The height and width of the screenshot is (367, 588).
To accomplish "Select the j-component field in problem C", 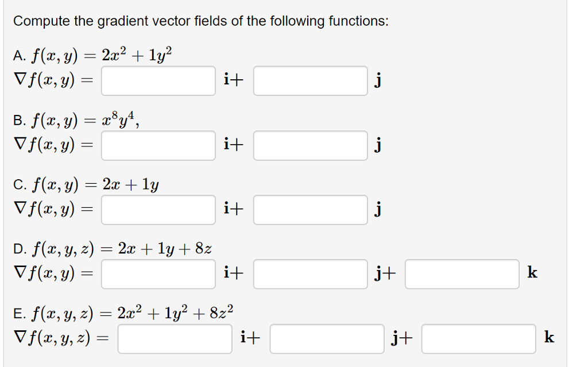I will pyautogui.click(x=310, y=210).
